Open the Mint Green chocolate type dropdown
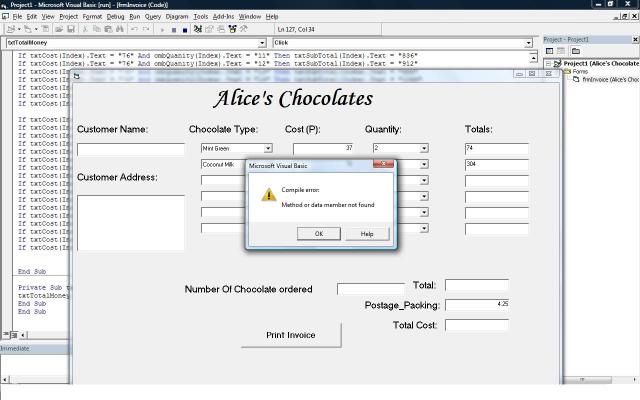This screenshot has height=400, width=640. 268,148
